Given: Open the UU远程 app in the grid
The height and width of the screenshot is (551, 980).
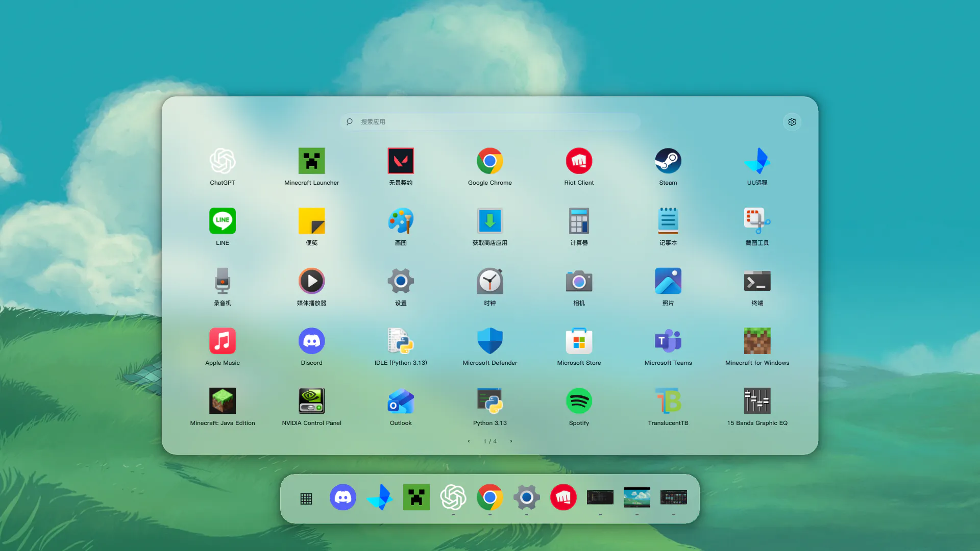Looking at the screenshot, I should [757, 161].
